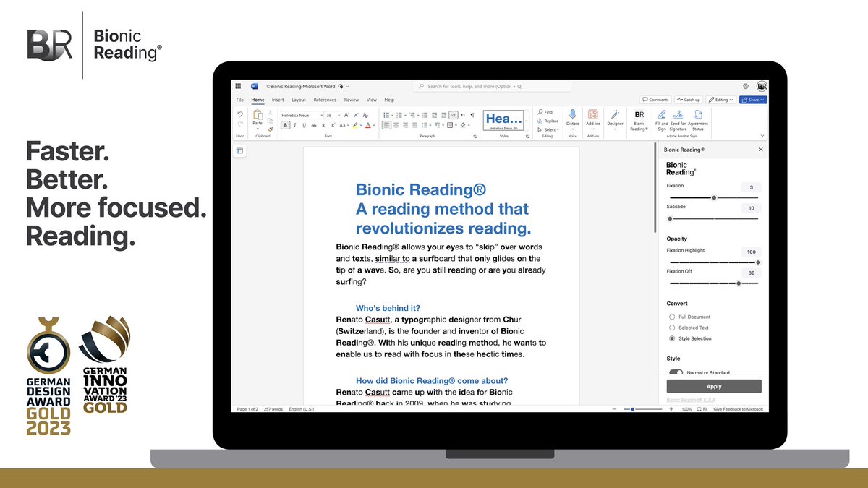Screen dimensions: 868x488
Task: Click the Grow Font icon
Action: tap(346, 114)
